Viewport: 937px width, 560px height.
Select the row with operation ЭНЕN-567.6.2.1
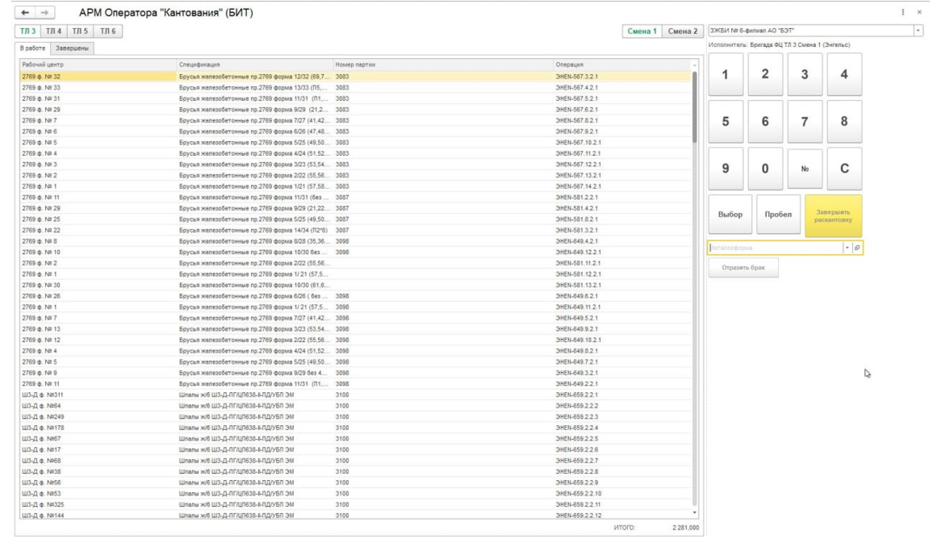tap(356, 110)
